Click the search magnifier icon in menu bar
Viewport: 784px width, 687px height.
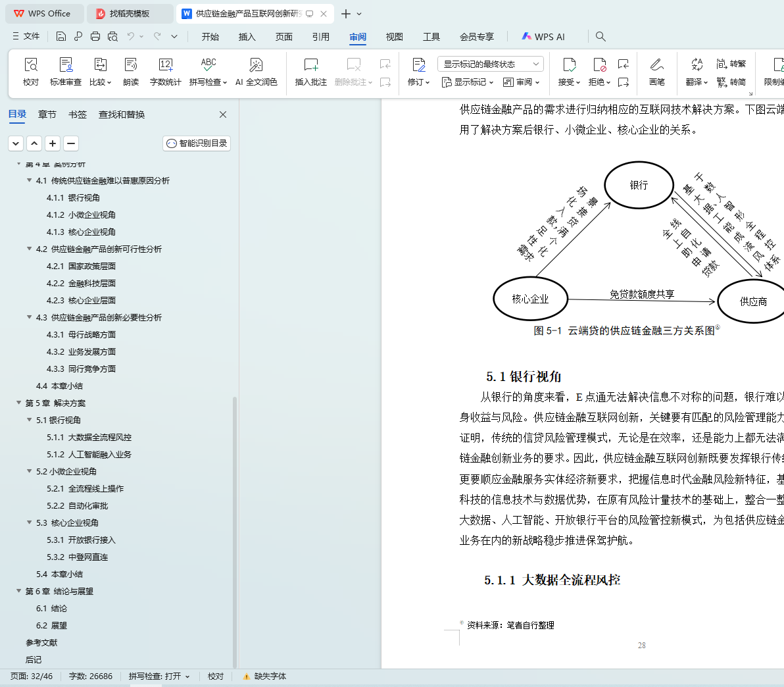point(600,37)
